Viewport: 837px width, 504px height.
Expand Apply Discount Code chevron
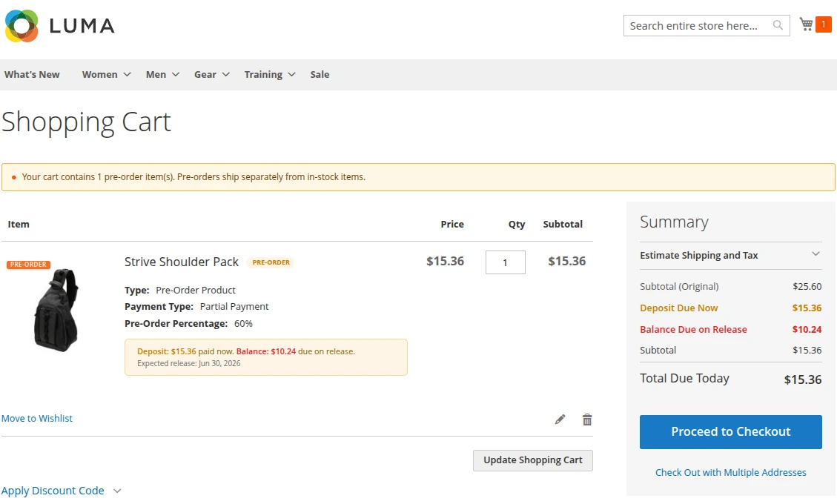click(x=117, y=491)
